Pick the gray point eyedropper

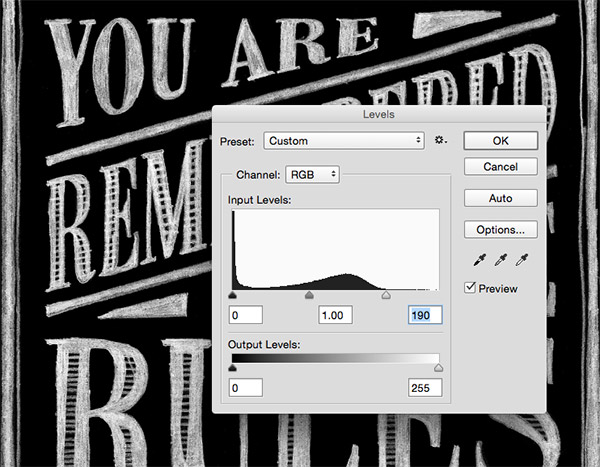[498, 260]
